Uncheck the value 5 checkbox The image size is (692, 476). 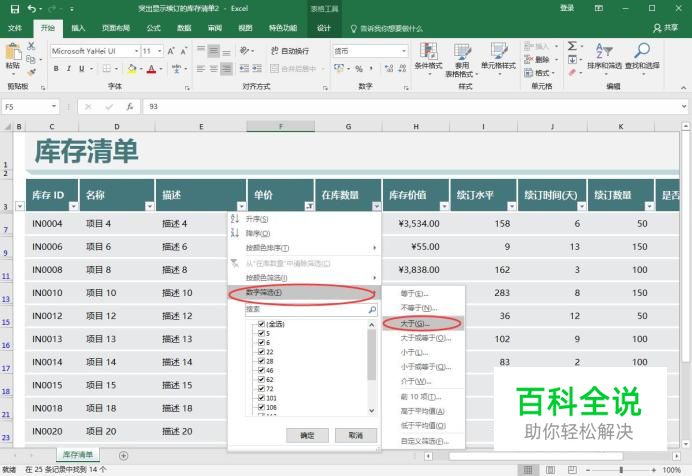(261, 333)
